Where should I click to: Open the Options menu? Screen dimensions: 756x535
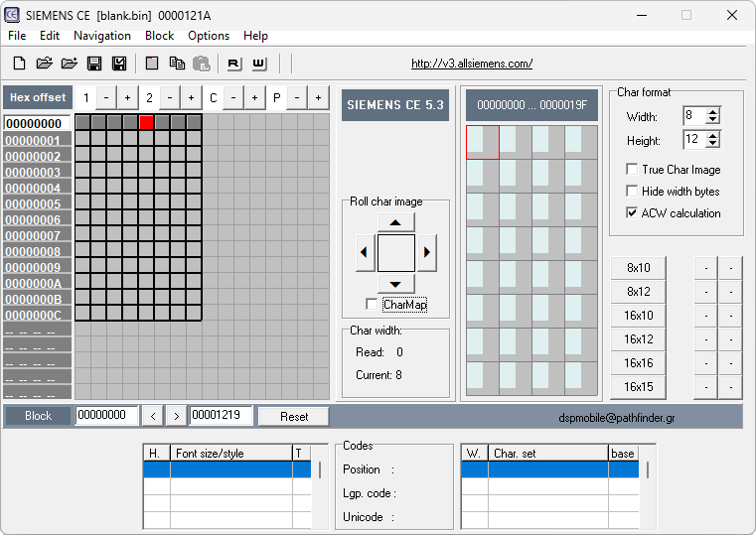pyautogui.click(x=209, y=36)
